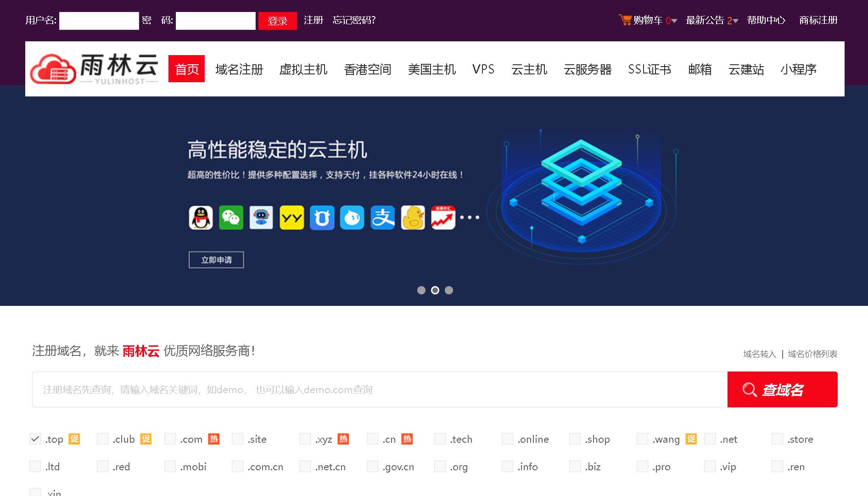The image size is (868, 496).
Task: Expand the 购物车 dropdown arrow
Action: tap(674, 21)
